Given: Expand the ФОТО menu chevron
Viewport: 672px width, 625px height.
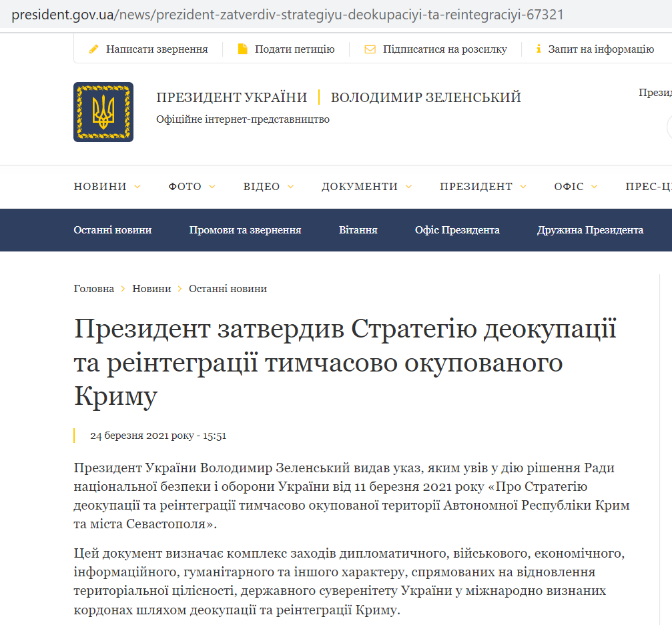Looking at the screenshot, I should (212, 187).
